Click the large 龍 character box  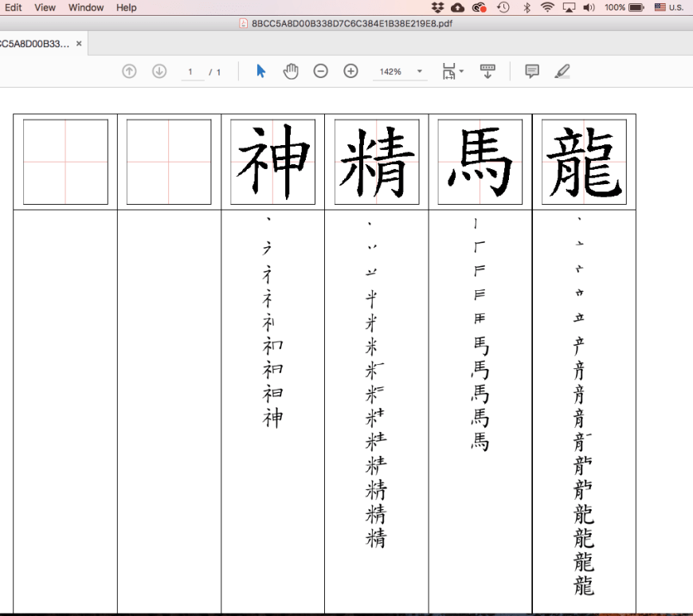pyautogui.click(x=584, y=162)
